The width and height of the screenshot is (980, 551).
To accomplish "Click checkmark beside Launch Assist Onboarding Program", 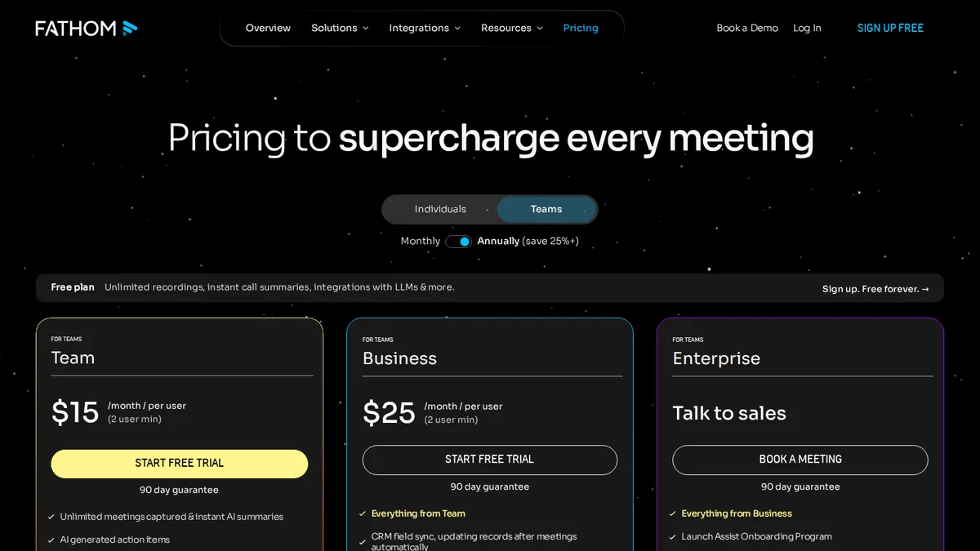I will pos(673,536).
